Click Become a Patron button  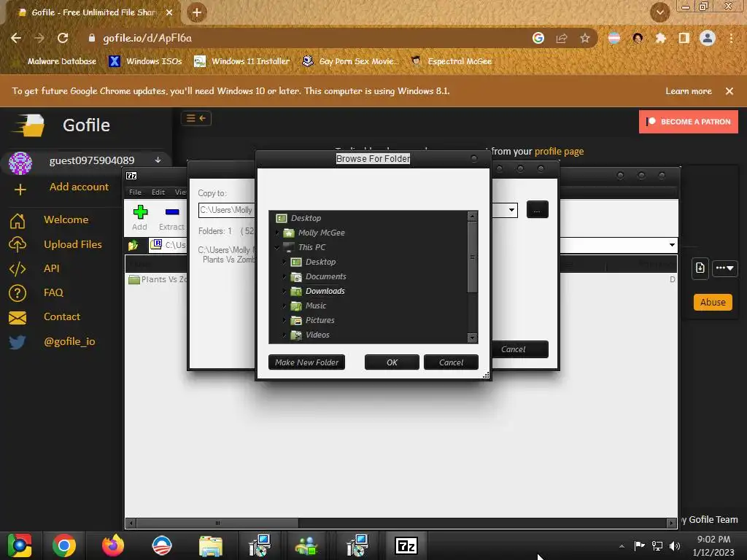click(x=689, y=122)
